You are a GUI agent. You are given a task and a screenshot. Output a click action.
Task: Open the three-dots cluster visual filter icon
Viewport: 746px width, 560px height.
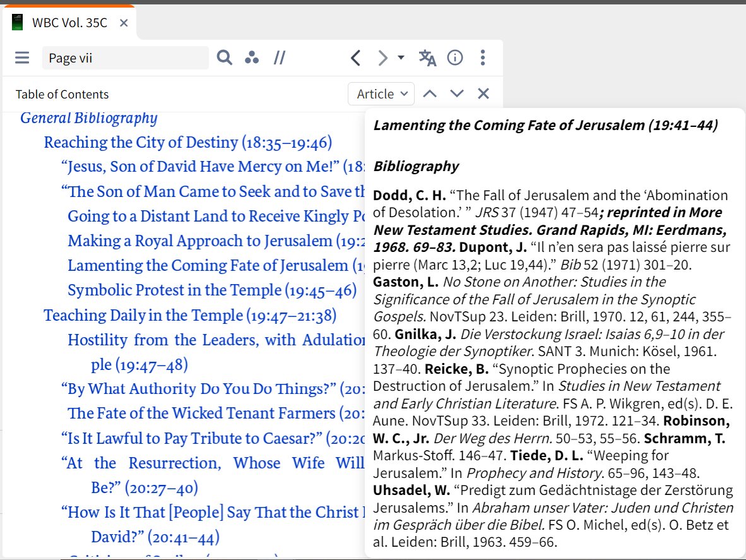[x=252, y=58]
